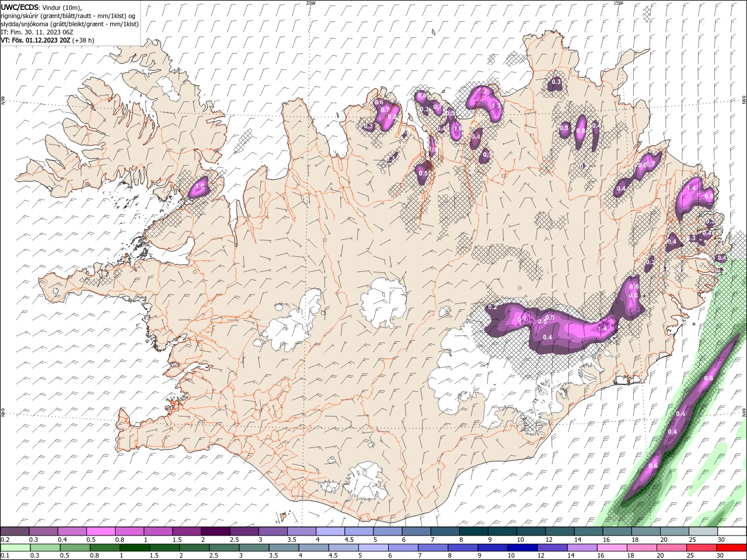Click the '(+38 h)' forecast offset
The width and height of the screenshot is (747, 560).
83,40
